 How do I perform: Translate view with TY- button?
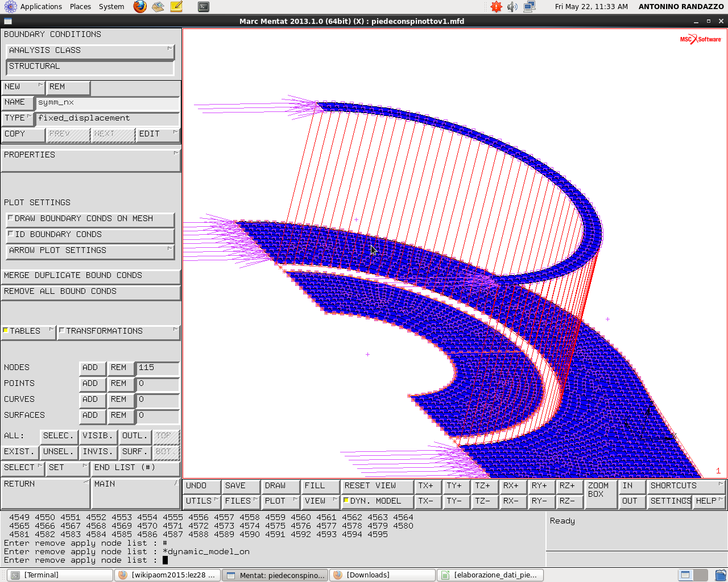[456, 501]
